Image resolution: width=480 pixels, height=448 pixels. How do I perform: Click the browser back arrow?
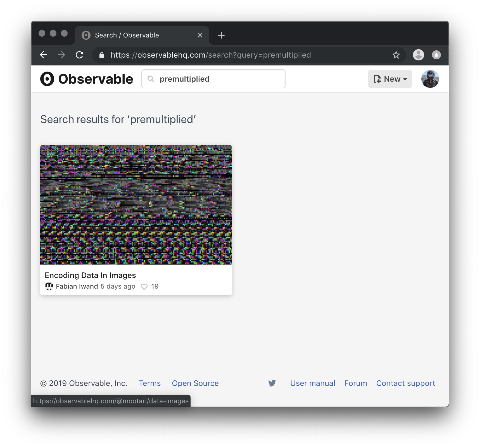click(44, 55)
